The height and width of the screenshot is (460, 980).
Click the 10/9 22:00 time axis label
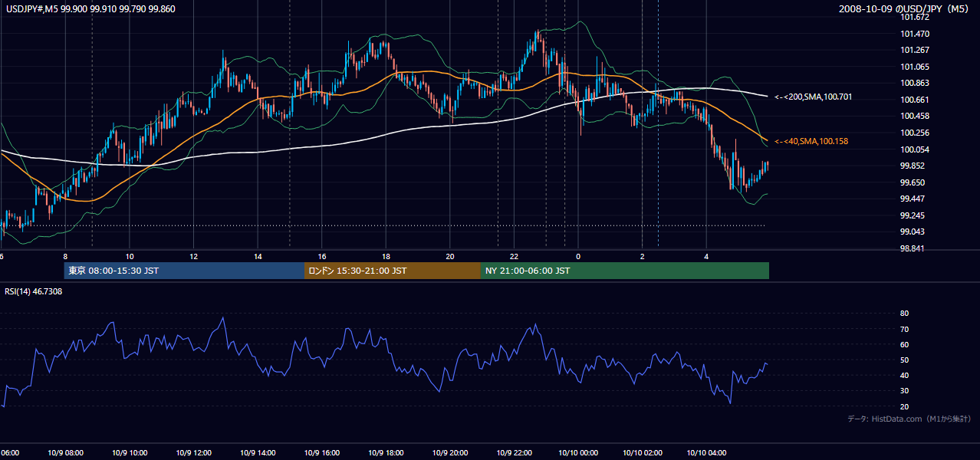(x=514, y=453)
